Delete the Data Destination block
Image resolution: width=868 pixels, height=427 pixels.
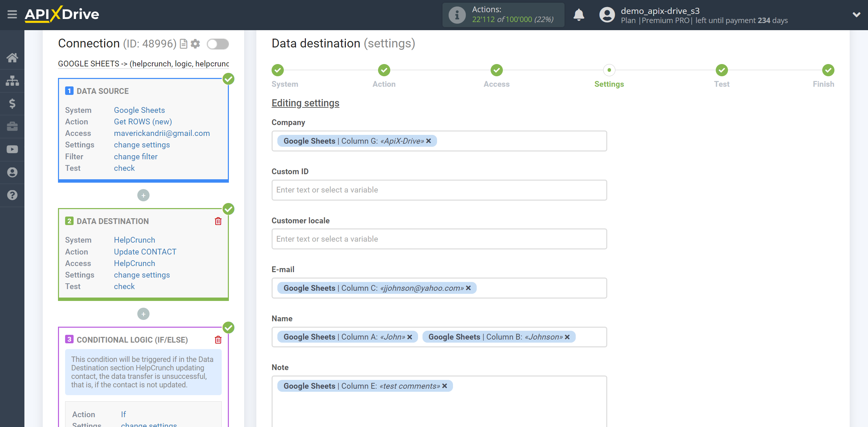coord(218,221)
